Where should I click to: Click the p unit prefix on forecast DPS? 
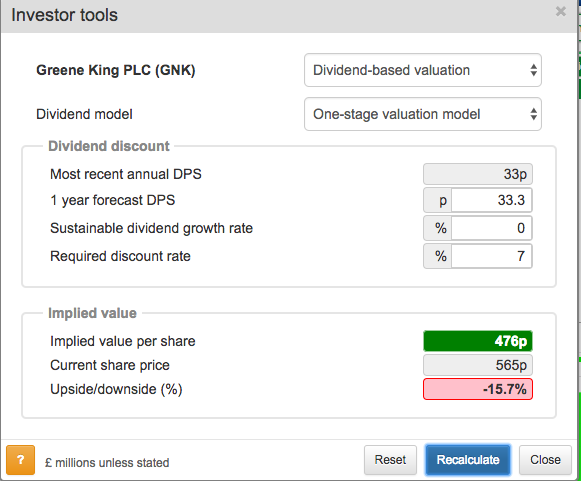coord(438,200)
